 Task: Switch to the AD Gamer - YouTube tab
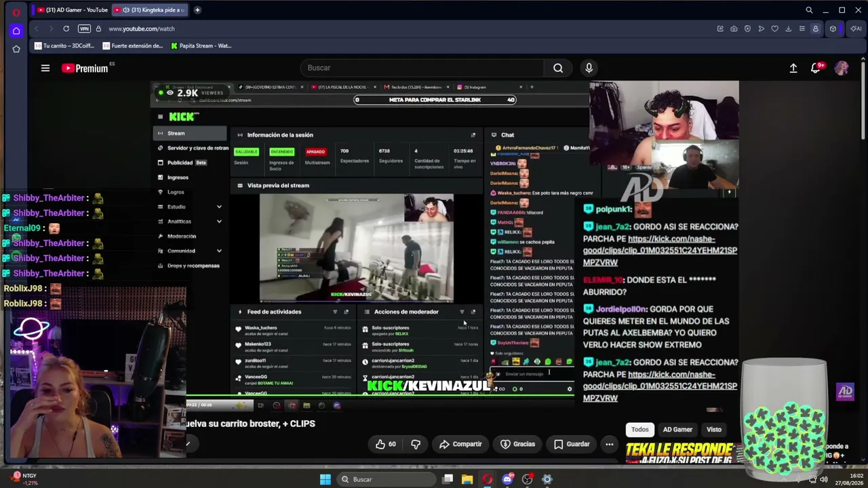(x=73, y=10)
